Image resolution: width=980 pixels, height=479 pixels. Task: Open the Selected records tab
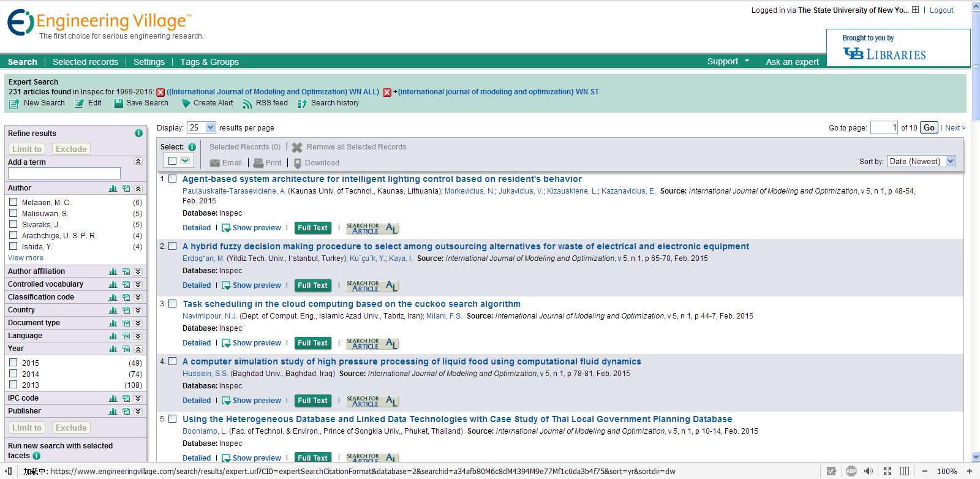click(85, 62)
